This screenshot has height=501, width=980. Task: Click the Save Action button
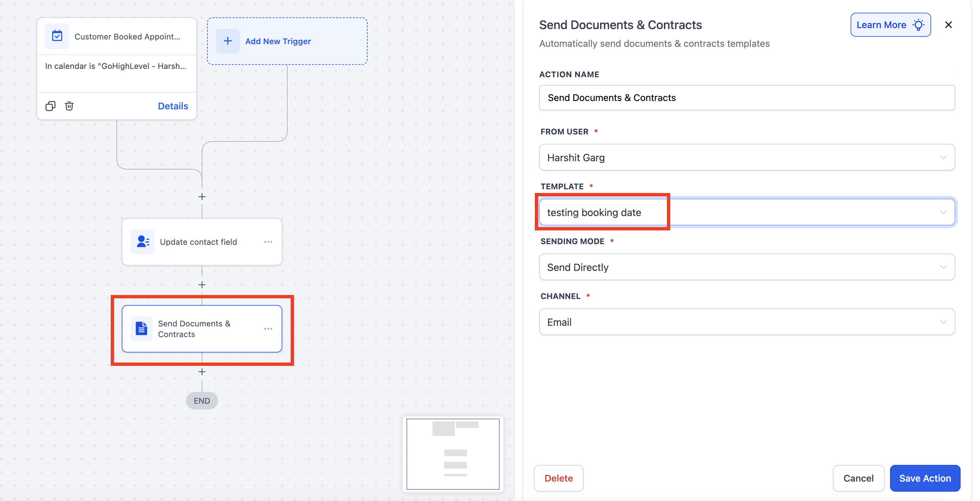tap(925, 478)
